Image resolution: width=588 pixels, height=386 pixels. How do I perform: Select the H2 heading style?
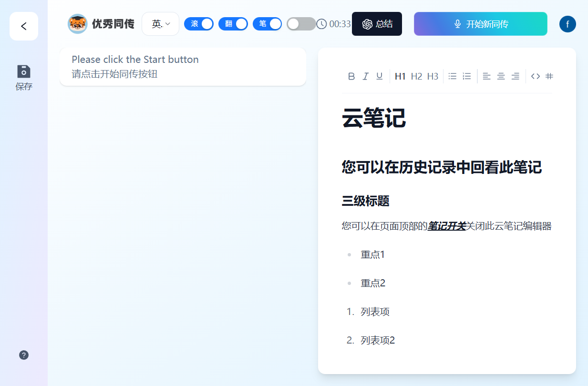(x=416, y=76)
